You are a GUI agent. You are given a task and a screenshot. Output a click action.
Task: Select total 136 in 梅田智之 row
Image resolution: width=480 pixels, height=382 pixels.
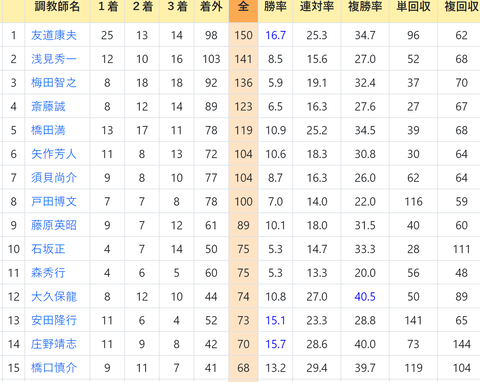pyautogui.click(x=243, y=83)
